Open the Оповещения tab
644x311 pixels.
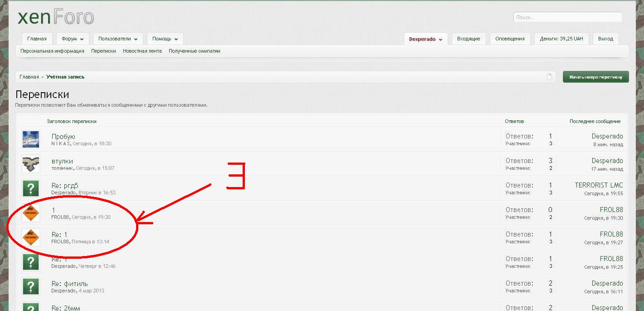tap(510, 39)
